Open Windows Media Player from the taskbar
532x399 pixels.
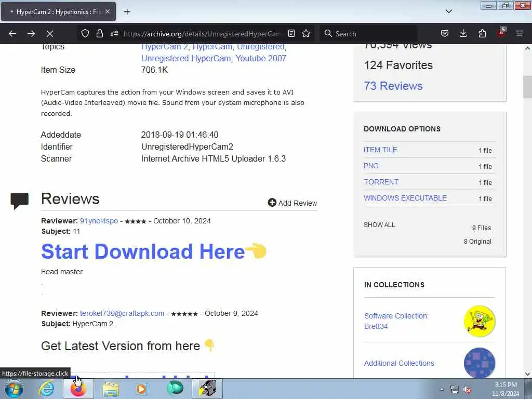click(141, 389)
